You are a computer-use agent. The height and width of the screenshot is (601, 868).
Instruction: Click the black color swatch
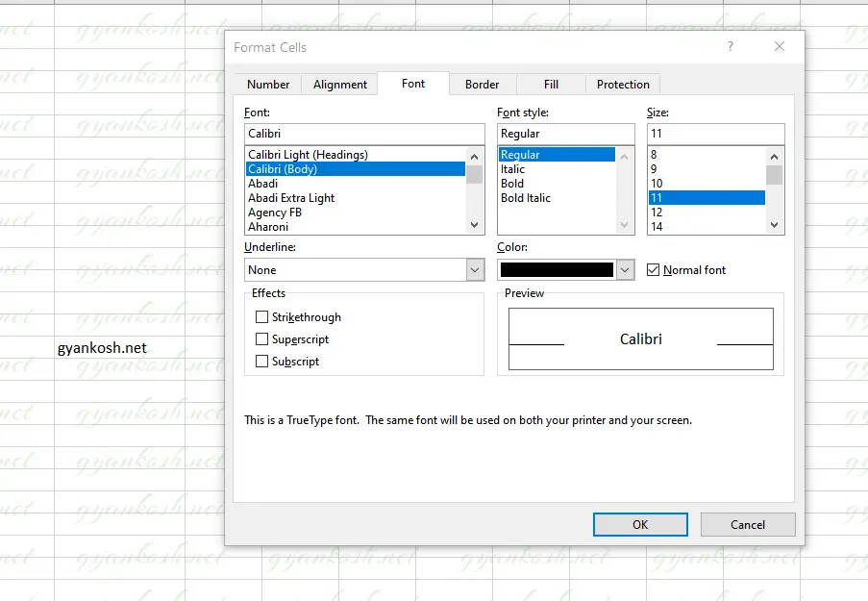(x=557, y=270)
